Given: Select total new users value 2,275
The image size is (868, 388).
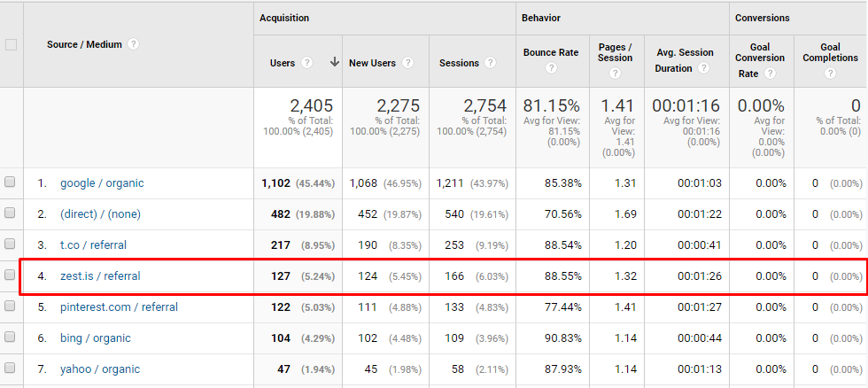Looking at the screenshot, I should point(398,105).
